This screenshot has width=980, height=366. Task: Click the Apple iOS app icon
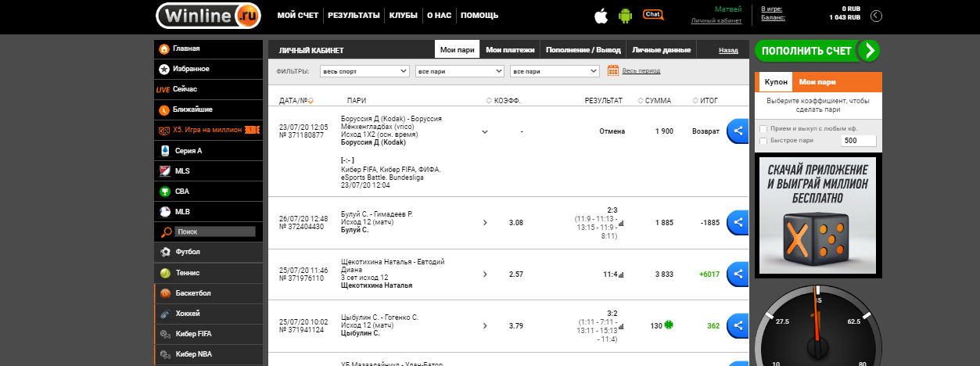601,16
